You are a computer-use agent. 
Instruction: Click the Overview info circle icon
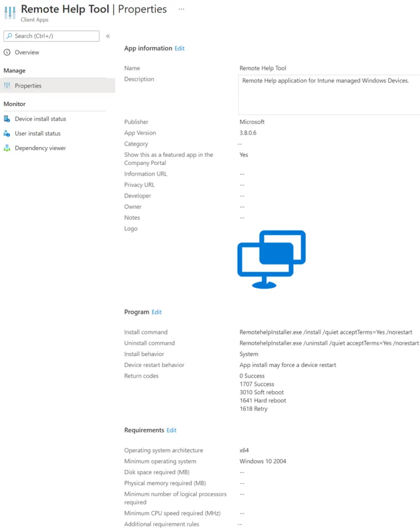pos(7,53)
